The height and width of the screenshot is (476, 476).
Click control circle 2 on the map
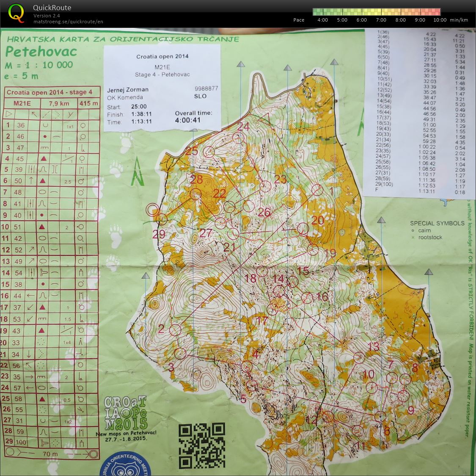[175, 330]
